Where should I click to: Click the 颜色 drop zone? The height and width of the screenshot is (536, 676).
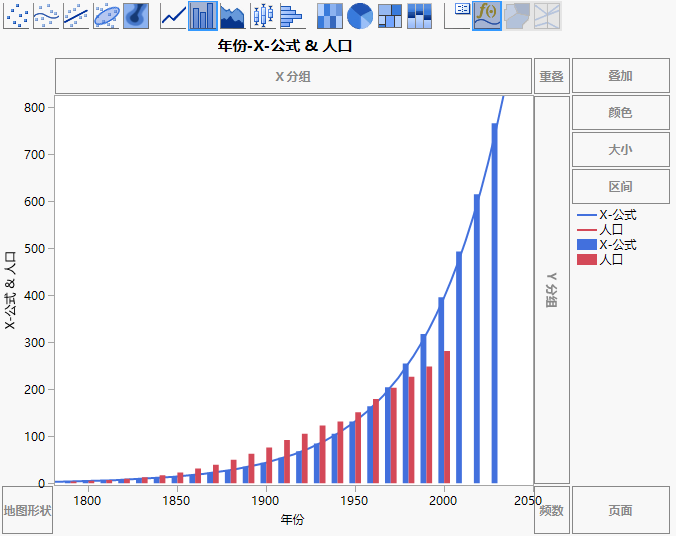coord(620,113)
